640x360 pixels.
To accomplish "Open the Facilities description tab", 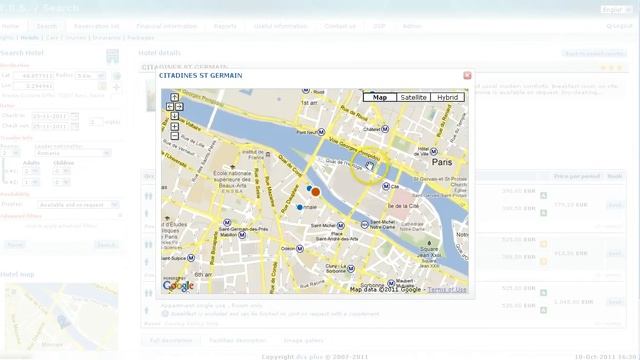I will point(238,340).
